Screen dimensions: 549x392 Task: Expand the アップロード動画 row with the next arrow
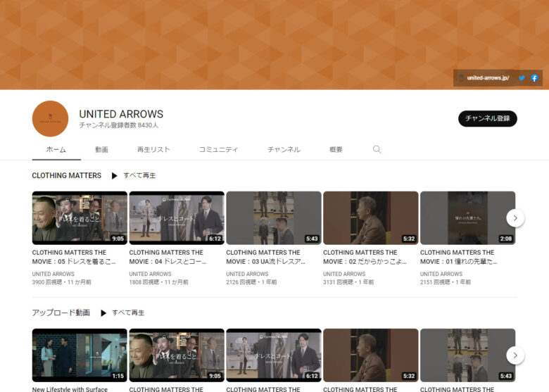pyautogui.click(x=515, y=355)
